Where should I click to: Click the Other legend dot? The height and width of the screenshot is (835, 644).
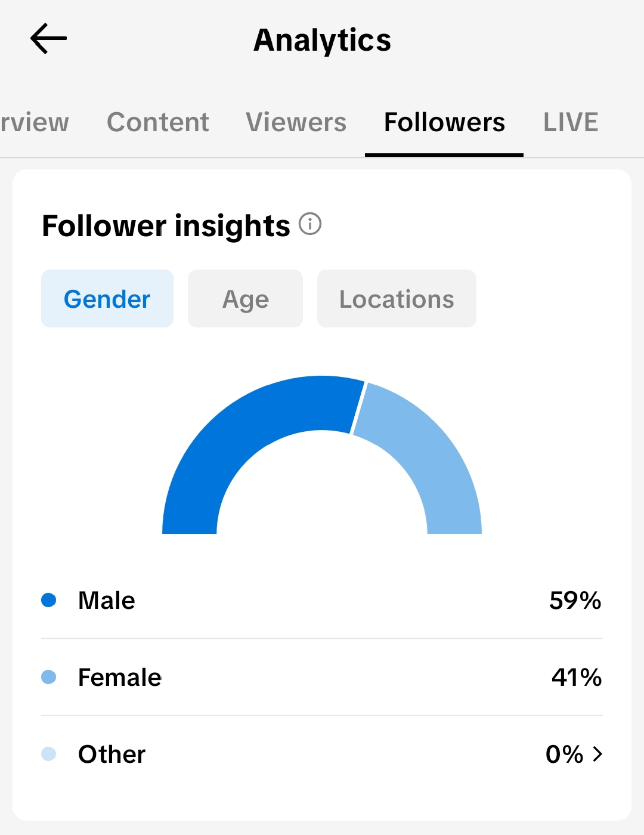coord(49,754)
